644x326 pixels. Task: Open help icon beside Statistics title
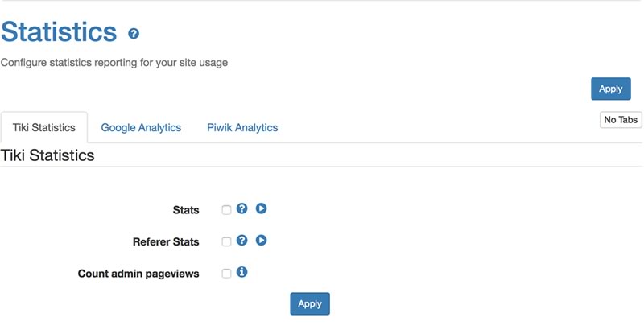pyautogui.click(x=134, y=34)
